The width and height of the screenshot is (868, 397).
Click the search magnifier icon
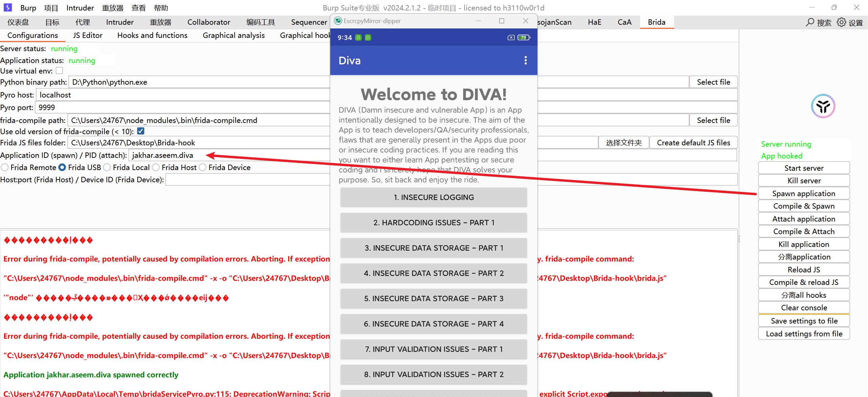point(810,22)
